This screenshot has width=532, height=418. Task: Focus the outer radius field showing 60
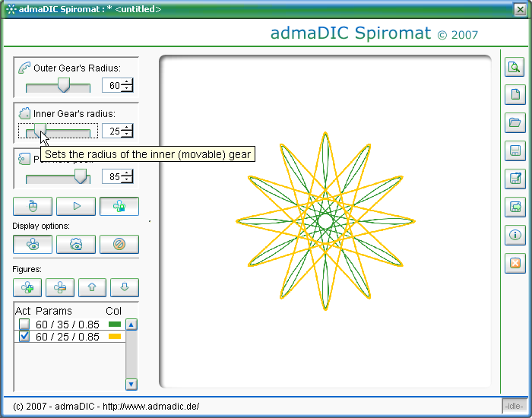(112, 85)
